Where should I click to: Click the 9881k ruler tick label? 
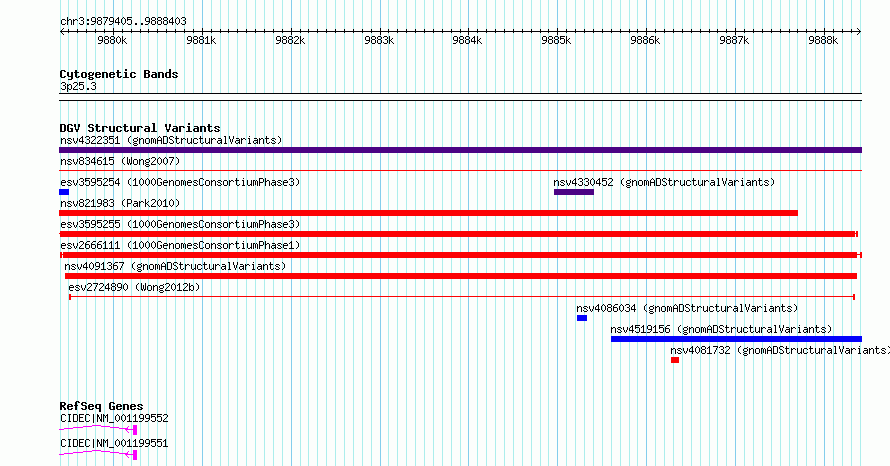coord(201,40)
